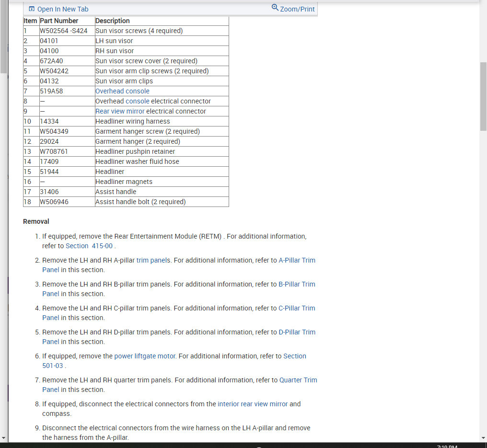Select the 'Headliner magnets' cell
487x448 pixels.
tap(162, 182)
